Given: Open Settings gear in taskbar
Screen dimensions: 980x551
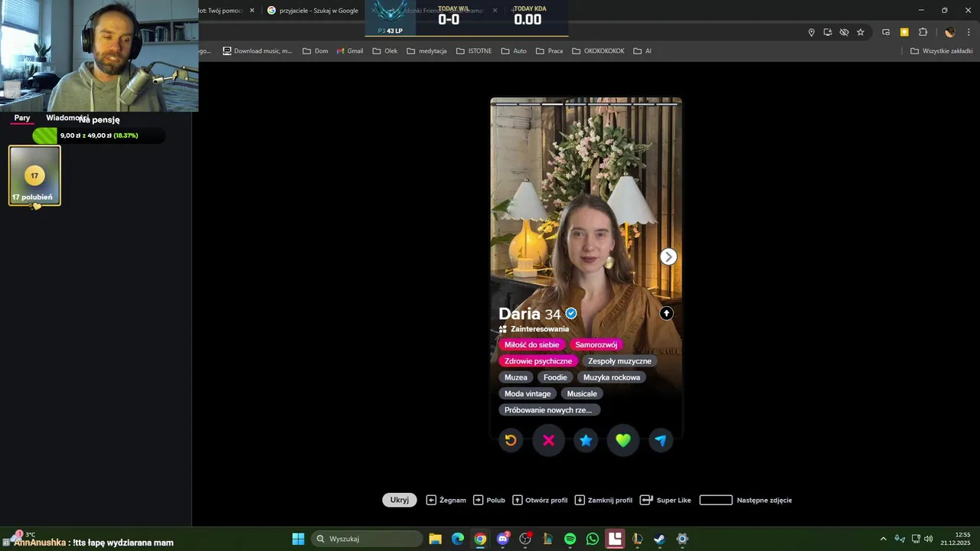Looking at the screenshot, I should click(x=682, y=539).
